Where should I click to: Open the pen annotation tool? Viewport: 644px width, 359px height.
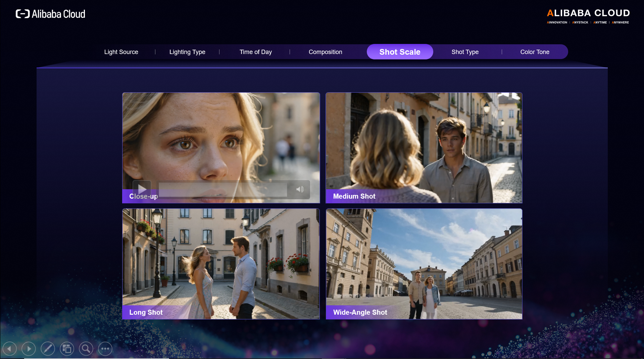pos(48,349)
